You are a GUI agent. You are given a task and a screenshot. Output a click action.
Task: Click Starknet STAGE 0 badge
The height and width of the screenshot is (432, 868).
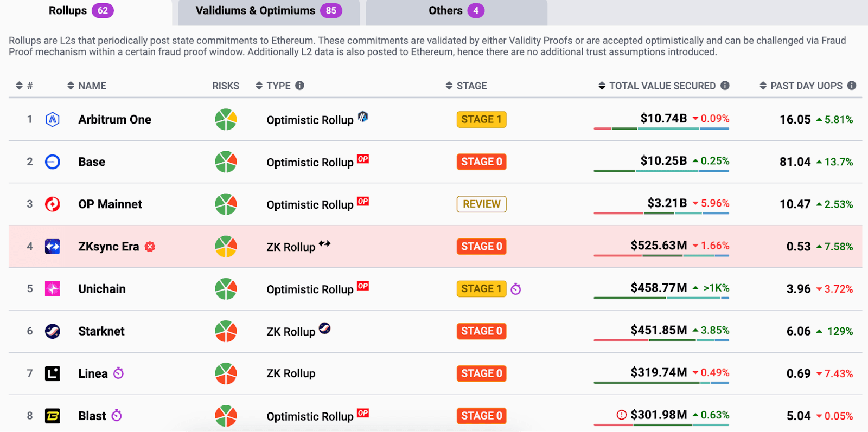[x=481, y=331]
